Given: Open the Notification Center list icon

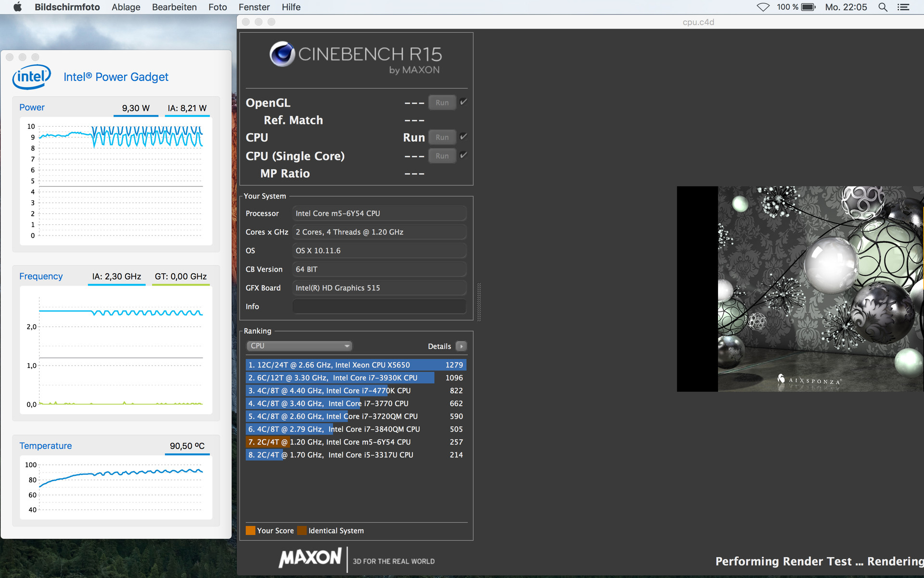Looking at the screenshot, I should [x=903, y=7].
